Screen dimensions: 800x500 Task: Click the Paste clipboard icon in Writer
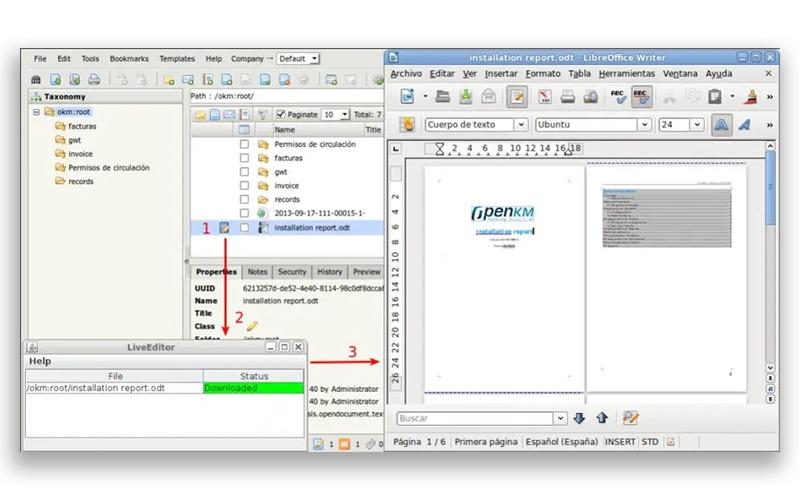click(x=715, y=96)
